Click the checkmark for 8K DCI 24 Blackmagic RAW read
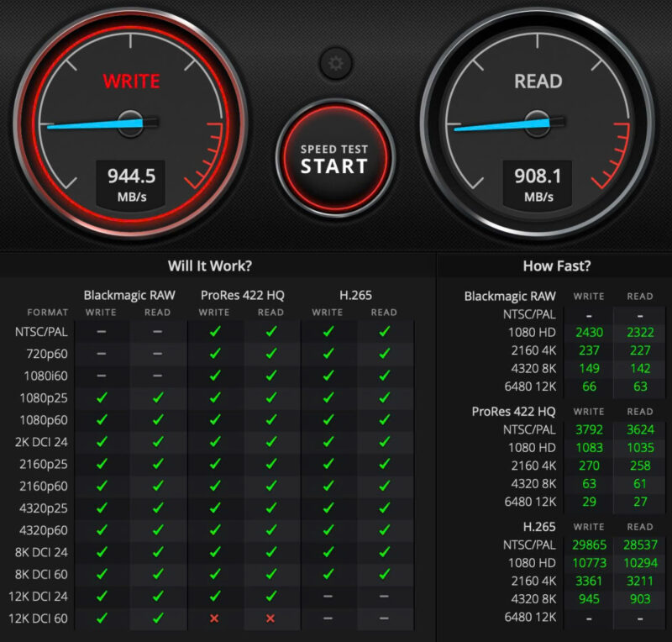Image resolution: width=672 pixels, height=642 pixels. click(x=158, y=552)
